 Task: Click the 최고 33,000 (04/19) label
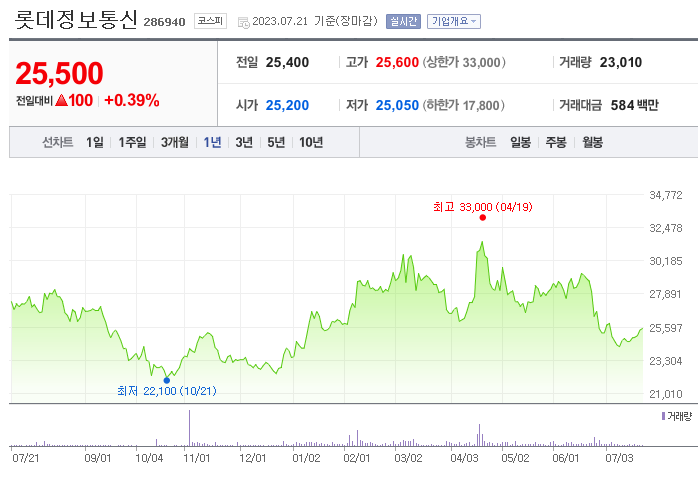(483, 207)
